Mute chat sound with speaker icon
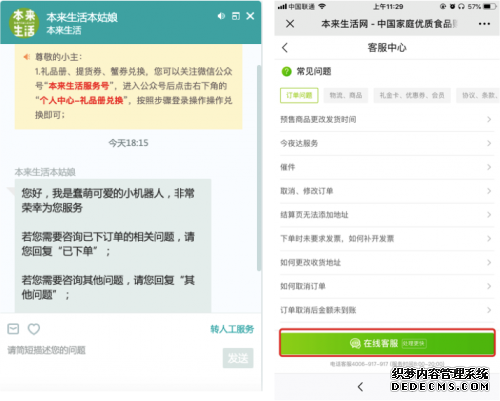This screenshot has height=401, width=500. click(x=221, y=16)
